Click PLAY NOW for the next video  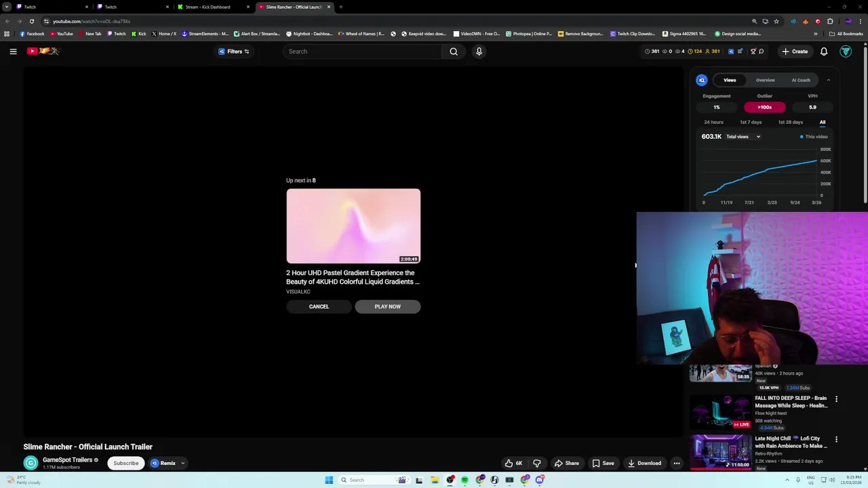387,306
